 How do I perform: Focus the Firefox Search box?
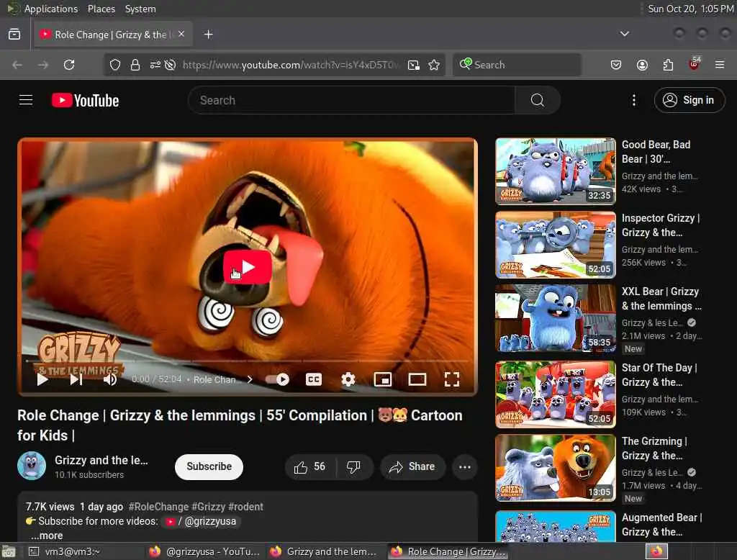click(517, 65)
